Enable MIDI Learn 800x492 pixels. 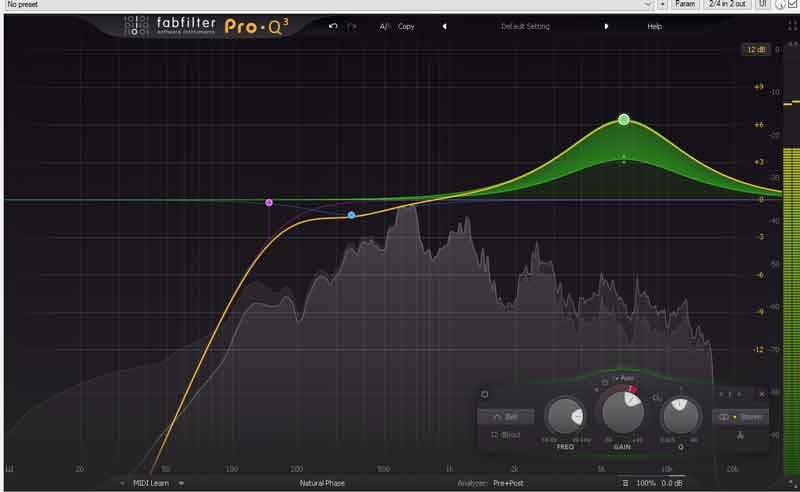coord(151,483)
